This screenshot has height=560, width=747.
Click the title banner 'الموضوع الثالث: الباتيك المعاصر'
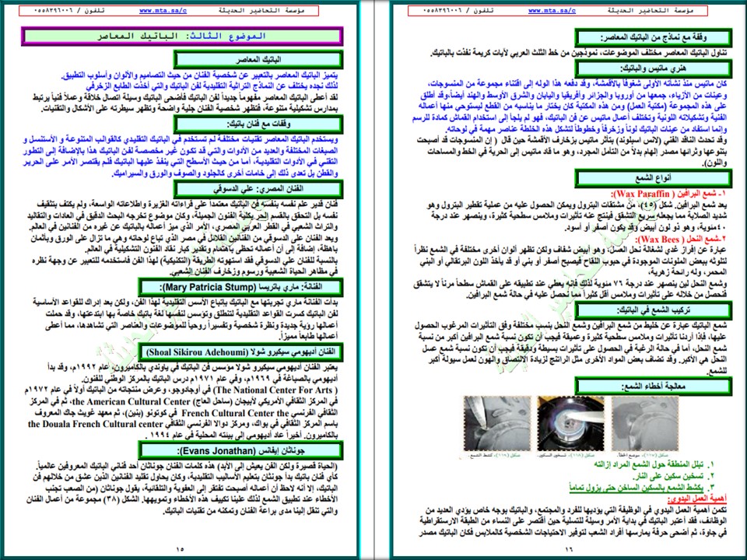point(181,37)
